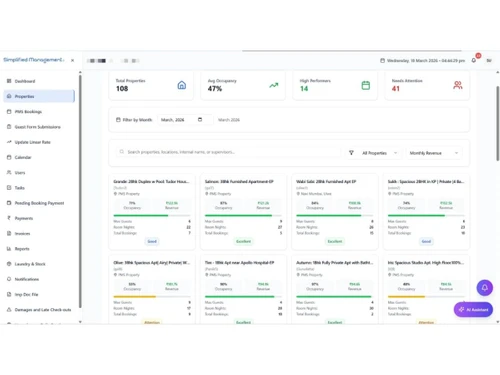Click the main page vertical scrollbar
500x375 pixels.
click(497, 123)
